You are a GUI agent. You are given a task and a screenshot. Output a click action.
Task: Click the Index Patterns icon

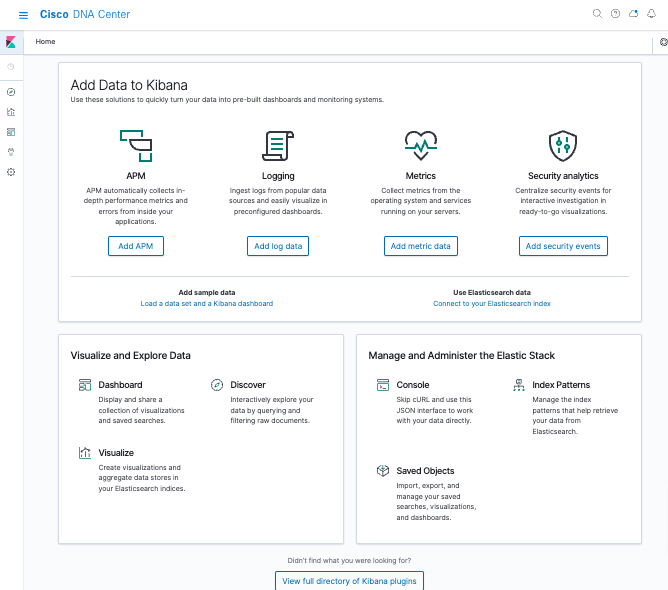click(x=518, y=385)
